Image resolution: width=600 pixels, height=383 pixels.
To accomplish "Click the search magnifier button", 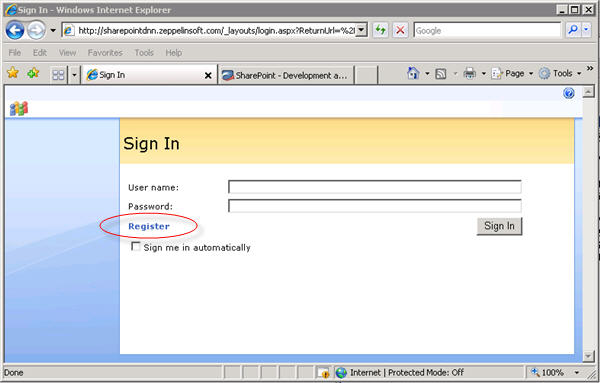I will (x=573, y=30).
